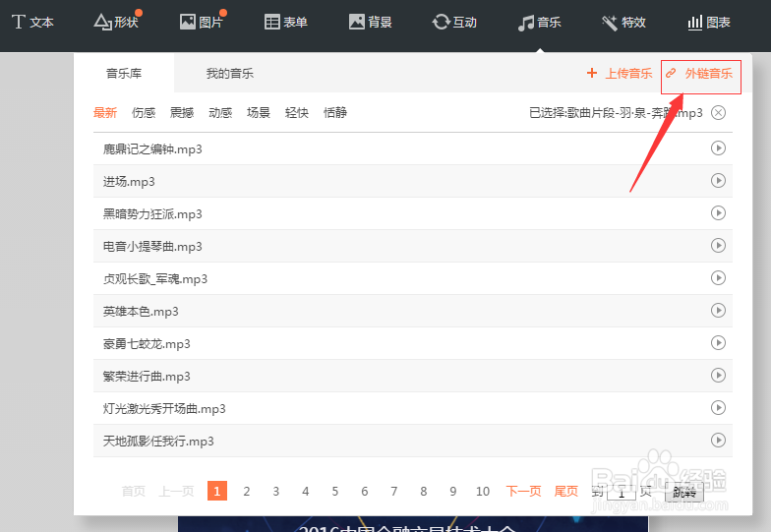
Task: Go to page 5
Action: [x=335, y=491]
